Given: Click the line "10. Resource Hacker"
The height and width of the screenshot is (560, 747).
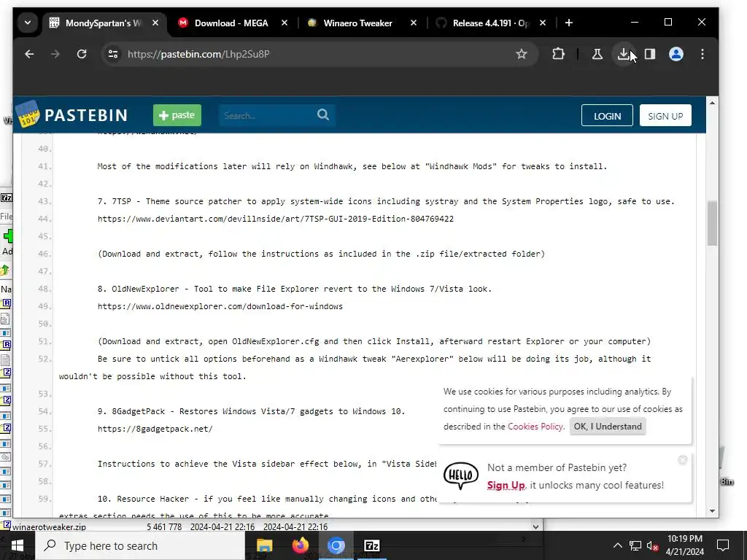Looking at the screenshot, I should [267, 499].
